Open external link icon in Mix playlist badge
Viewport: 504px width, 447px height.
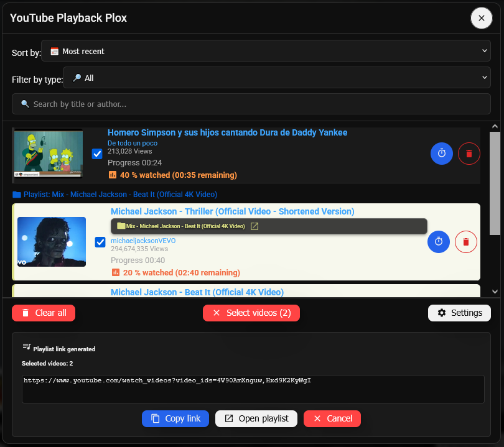point(254,226)
